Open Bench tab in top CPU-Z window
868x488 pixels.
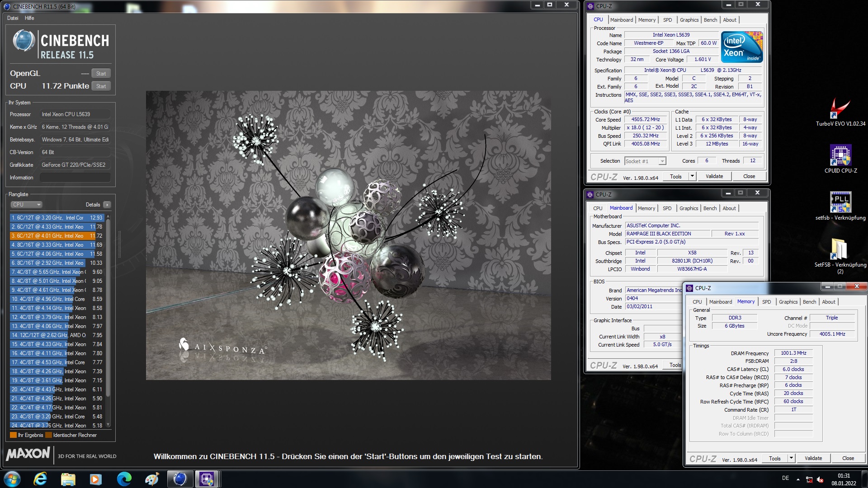click(710, 20)
